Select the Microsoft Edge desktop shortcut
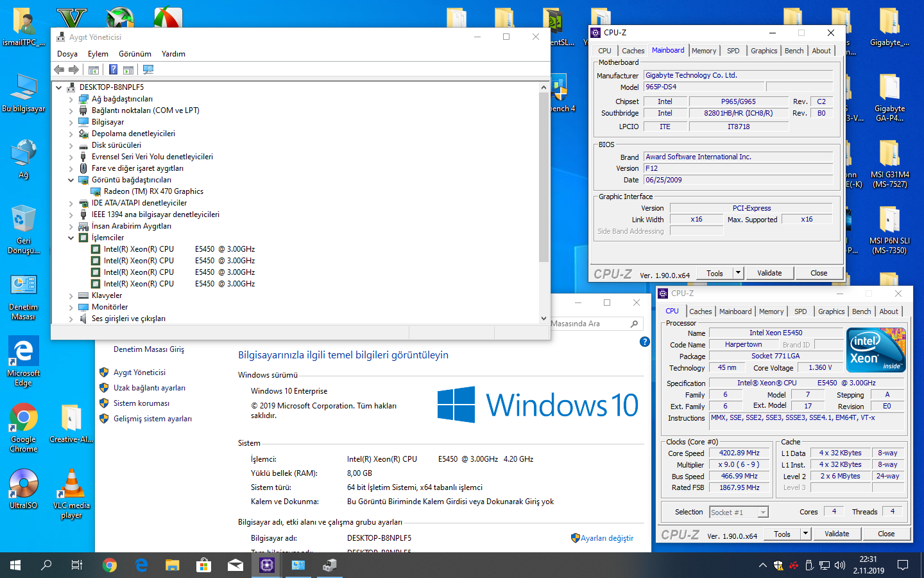Screen dimensions: 924x578 click(x=24, y=362)
